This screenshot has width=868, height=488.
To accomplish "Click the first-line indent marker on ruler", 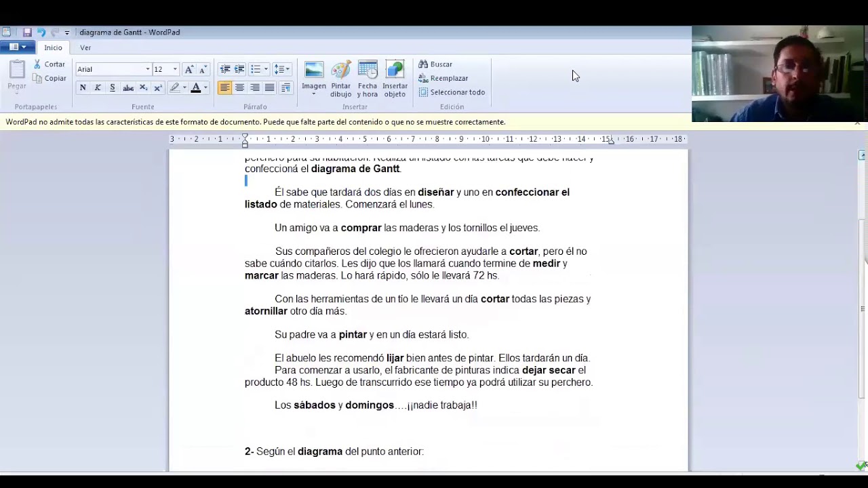I will pyautogui.click(x=245, y=136).
